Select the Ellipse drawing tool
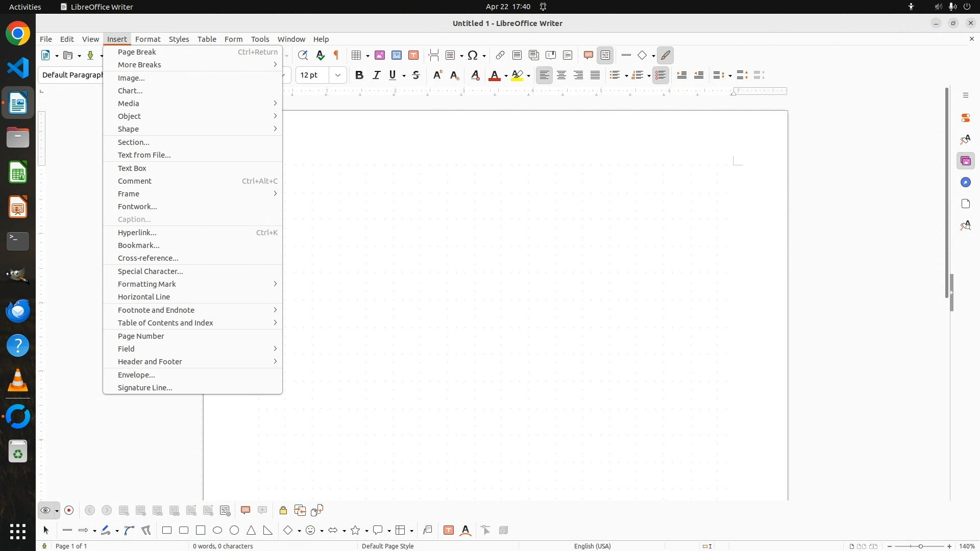This screenshot has height=551, width=980. pyautogui.click(x=217, y=530)
